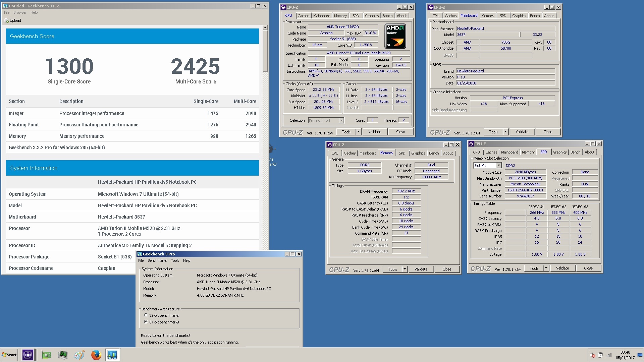644x362 pixels.
Task: Open Help menu in Untitled Geekbench window
Action: tap(34, 12)
